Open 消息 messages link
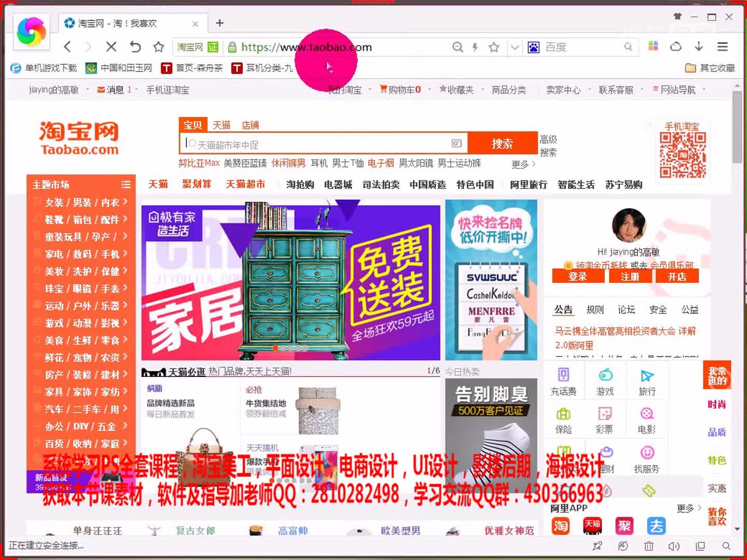Viewport: 747px width, 560px height. tap(115, 90)
